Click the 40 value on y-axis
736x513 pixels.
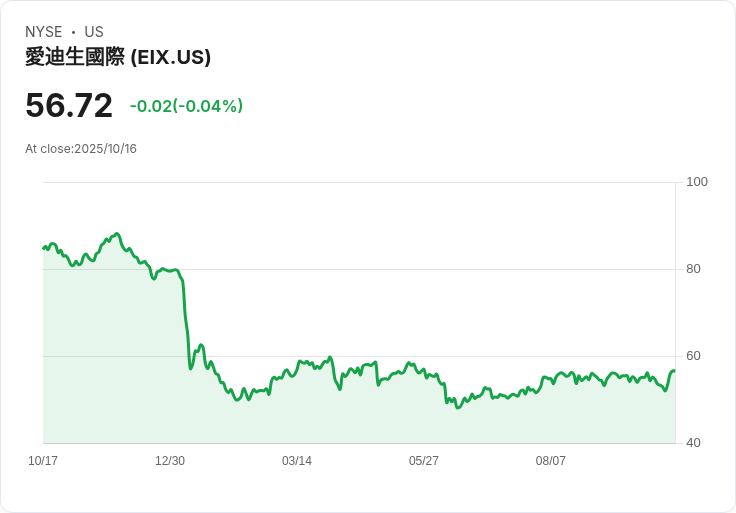(693, 443)
